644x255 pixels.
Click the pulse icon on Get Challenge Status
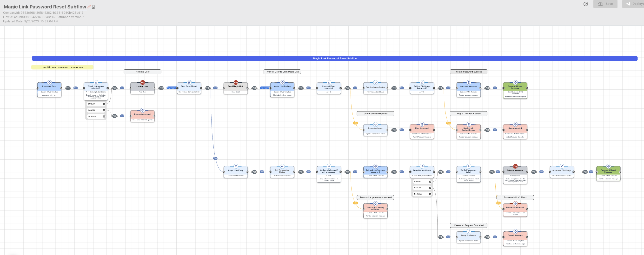click(x=375, y=82)
